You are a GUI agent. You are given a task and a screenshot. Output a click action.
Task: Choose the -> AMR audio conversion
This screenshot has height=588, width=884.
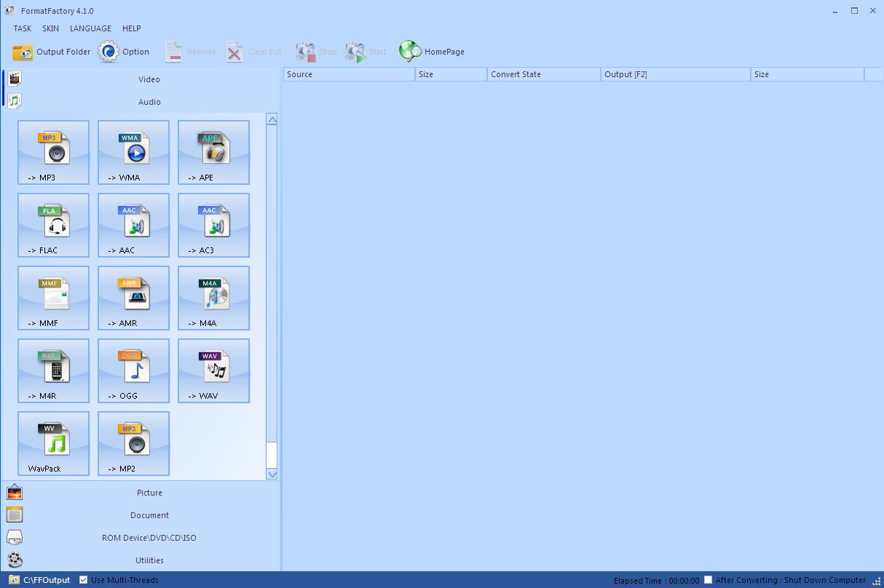(134, 298)
